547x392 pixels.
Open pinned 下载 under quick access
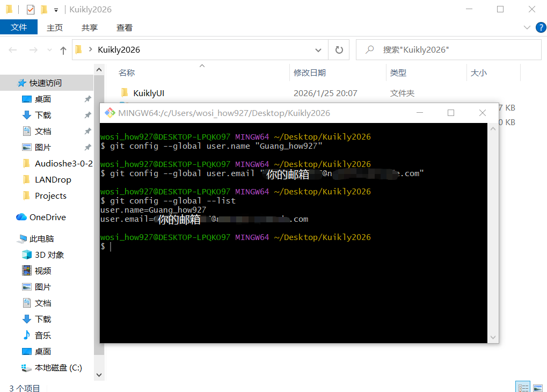43,115
